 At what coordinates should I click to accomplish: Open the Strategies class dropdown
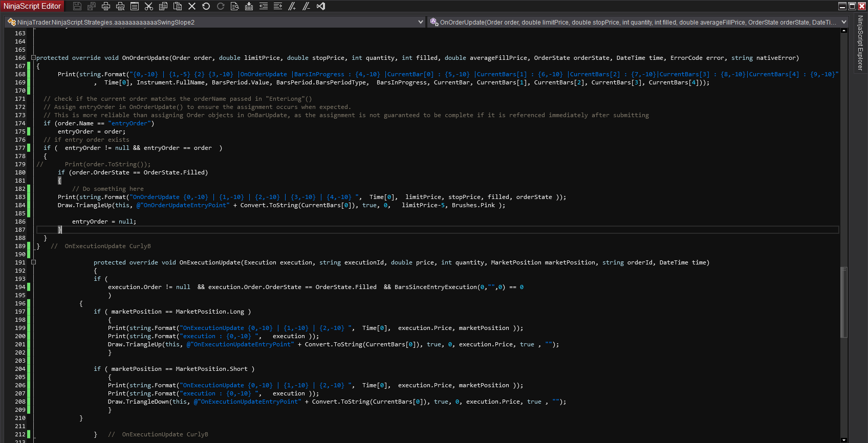[x=421, y=22]
